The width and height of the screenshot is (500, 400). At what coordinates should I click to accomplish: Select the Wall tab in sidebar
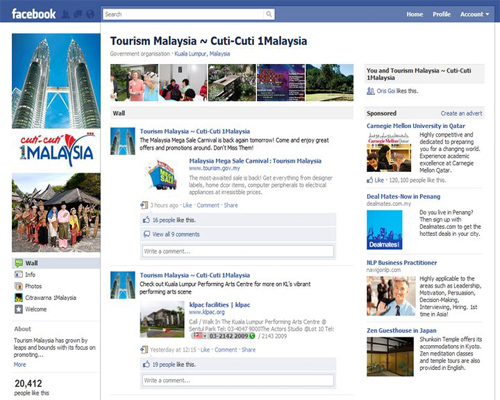[56, 263]
